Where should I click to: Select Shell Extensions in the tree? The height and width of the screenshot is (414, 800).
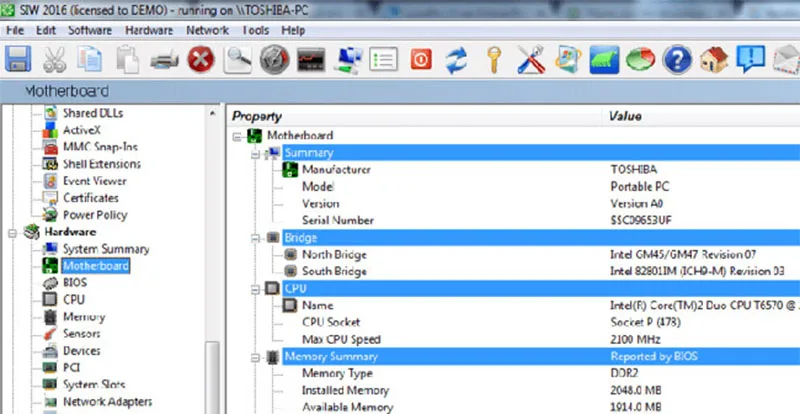[102, 164]
